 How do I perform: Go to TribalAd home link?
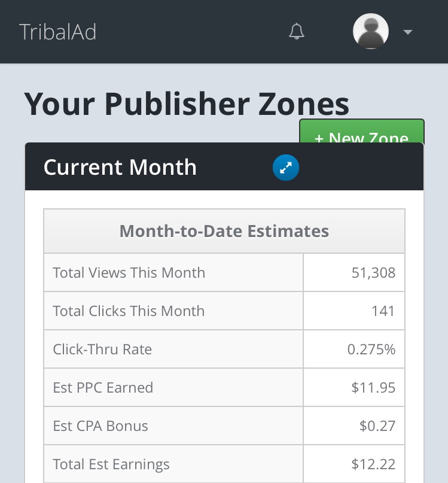(57, 32)
